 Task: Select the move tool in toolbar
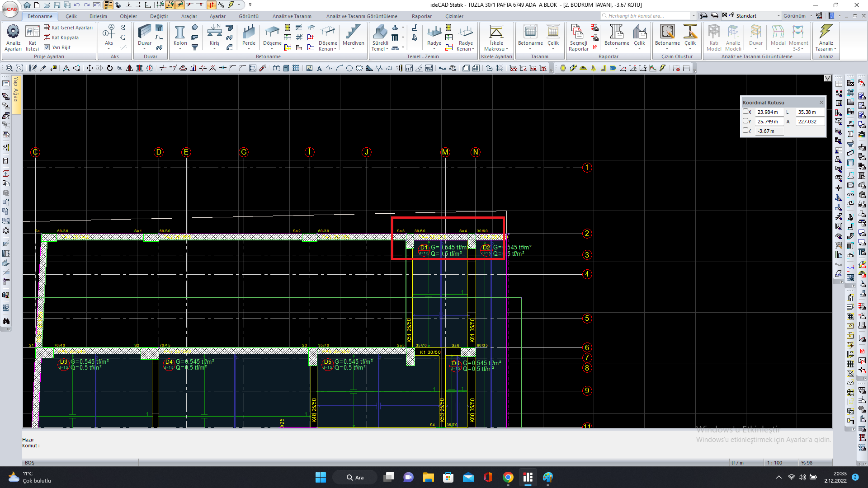click(x=90, y=68)
